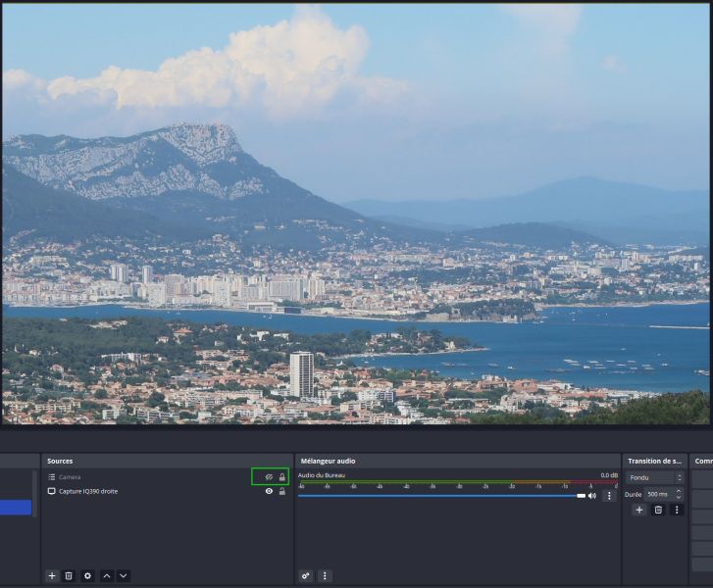
Task: Hide the Capture IQ390 droite source
Action: pyautogui.click(x=269, y=491)
